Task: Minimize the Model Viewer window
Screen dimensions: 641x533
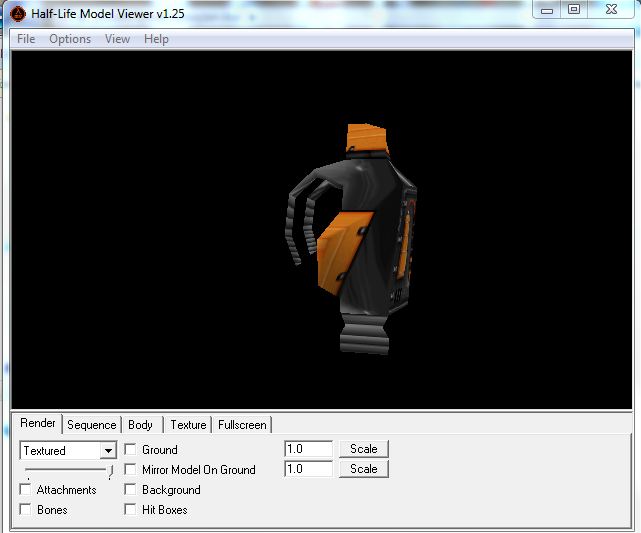Action: coord(546,10)
